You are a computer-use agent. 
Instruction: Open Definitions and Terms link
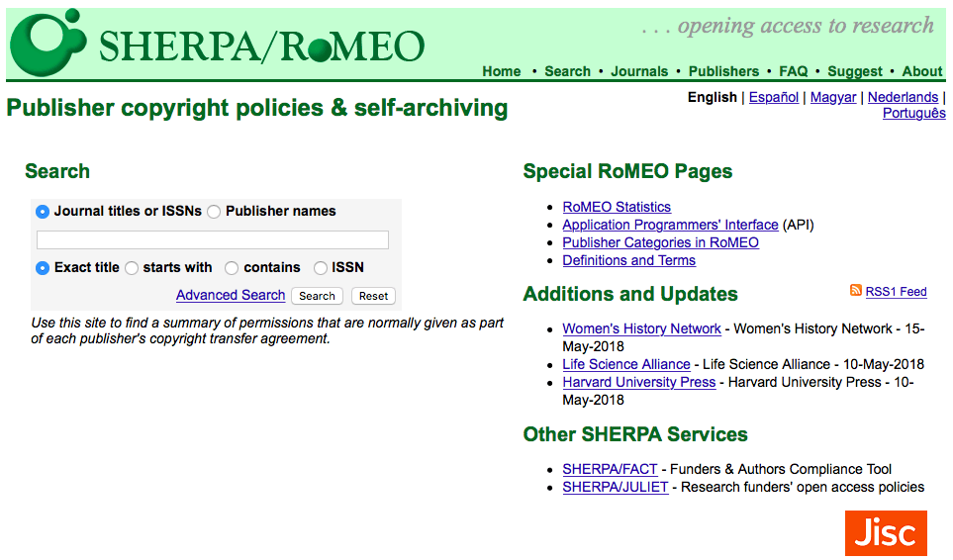pos(628,260)
